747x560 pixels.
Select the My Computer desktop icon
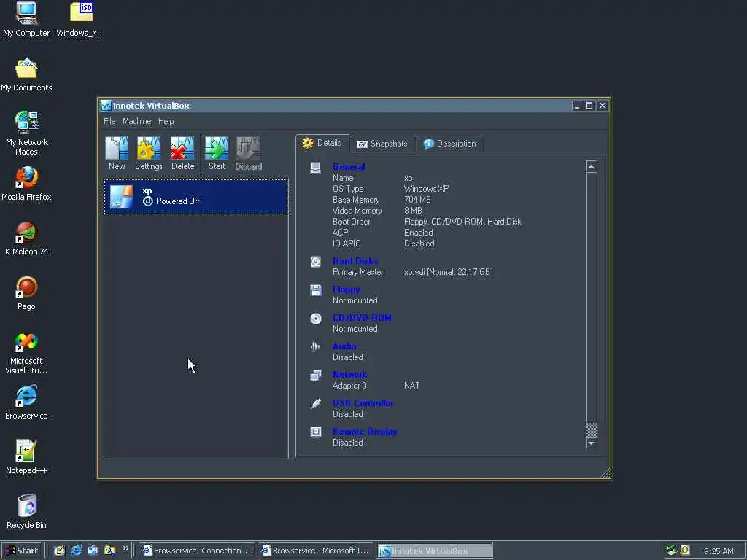tap(26, 20)
